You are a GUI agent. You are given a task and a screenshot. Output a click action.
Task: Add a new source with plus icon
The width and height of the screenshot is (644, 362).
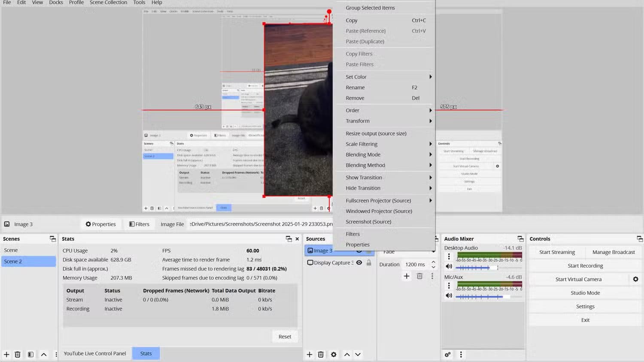(309, 354)
